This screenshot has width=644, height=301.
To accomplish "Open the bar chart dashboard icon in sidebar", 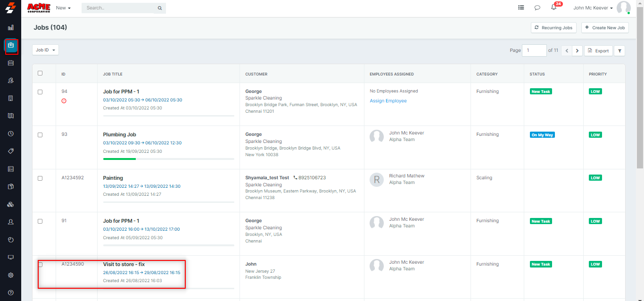I will (11, 27).
